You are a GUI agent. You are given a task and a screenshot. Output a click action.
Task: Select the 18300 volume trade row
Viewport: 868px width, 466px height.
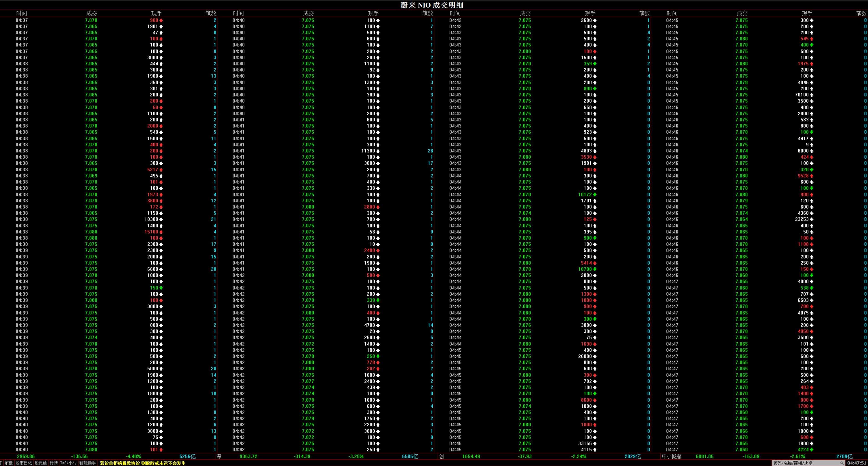click(x=109, y=219)
